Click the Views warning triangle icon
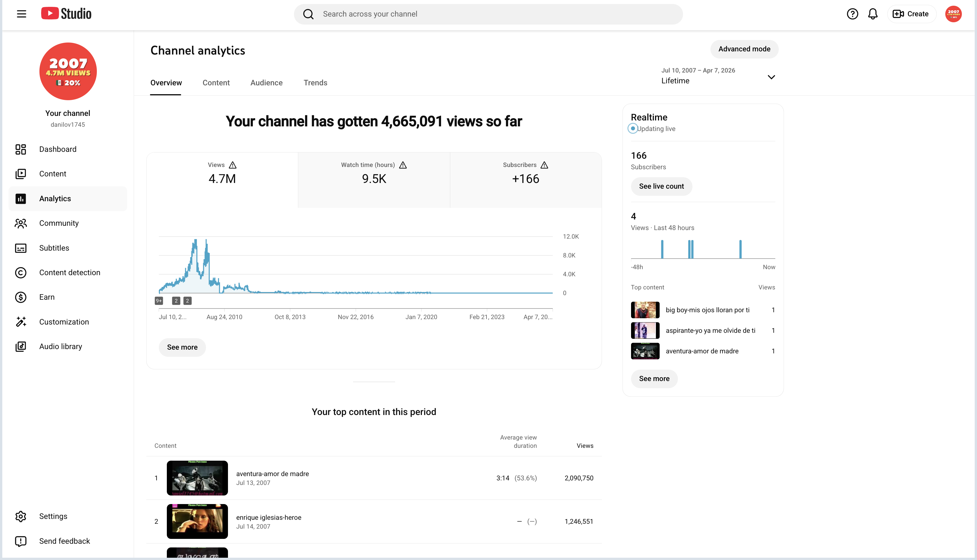The image size is (977, 560). (233, 165)
